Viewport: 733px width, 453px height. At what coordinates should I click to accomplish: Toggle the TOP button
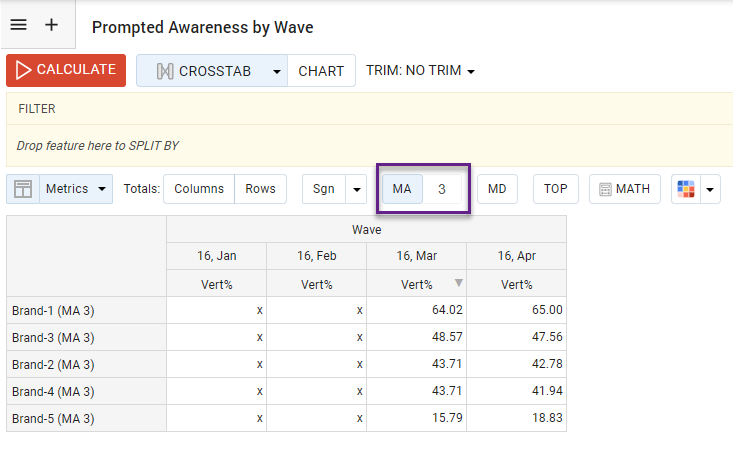(x=555, y=189)
